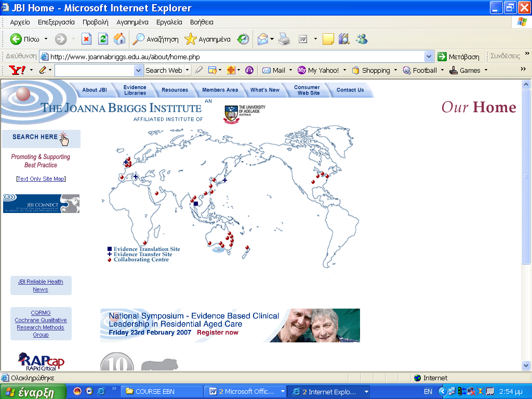Refresh the page with green arrows icon
This screenshot has width=532, height=399.
click(103, 39)
